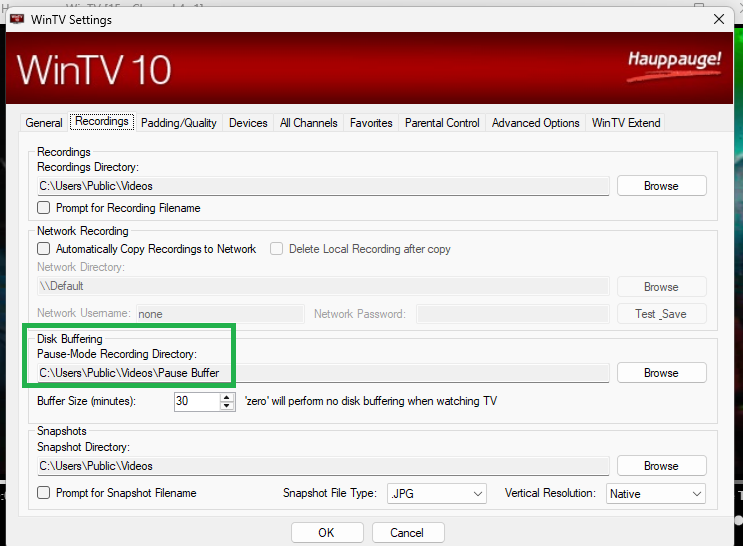
Task: Open Snapshot File Type dropdown
Action: point(436,493)
